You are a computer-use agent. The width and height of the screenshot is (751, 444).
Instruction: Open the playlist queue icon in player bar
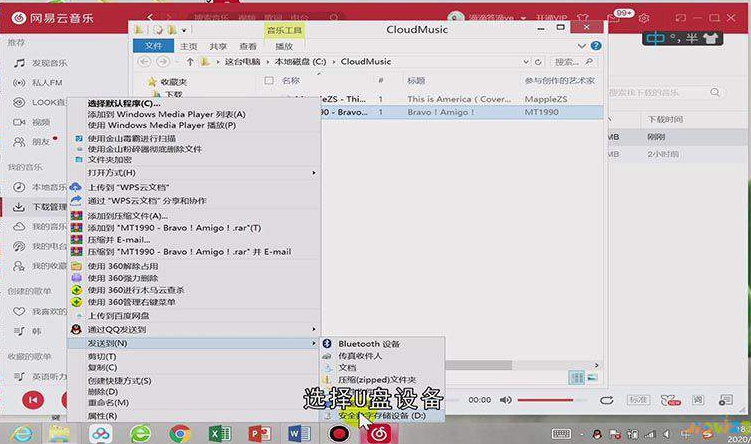tap(725, 400)
